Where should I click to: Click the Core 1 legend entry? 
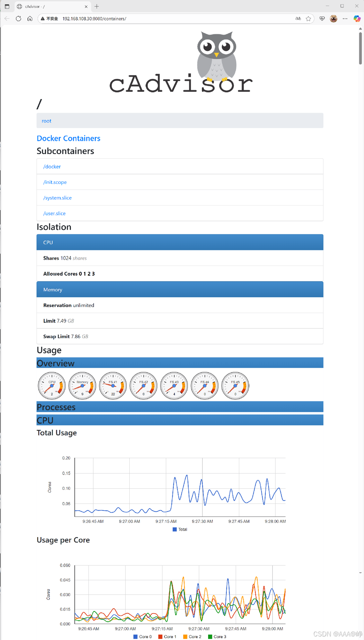click(x=167, y=636)
